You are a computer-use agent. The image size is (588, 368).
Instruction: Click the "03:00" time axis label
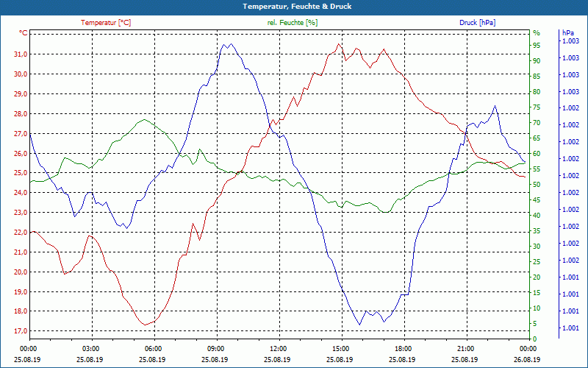point(90,348)
